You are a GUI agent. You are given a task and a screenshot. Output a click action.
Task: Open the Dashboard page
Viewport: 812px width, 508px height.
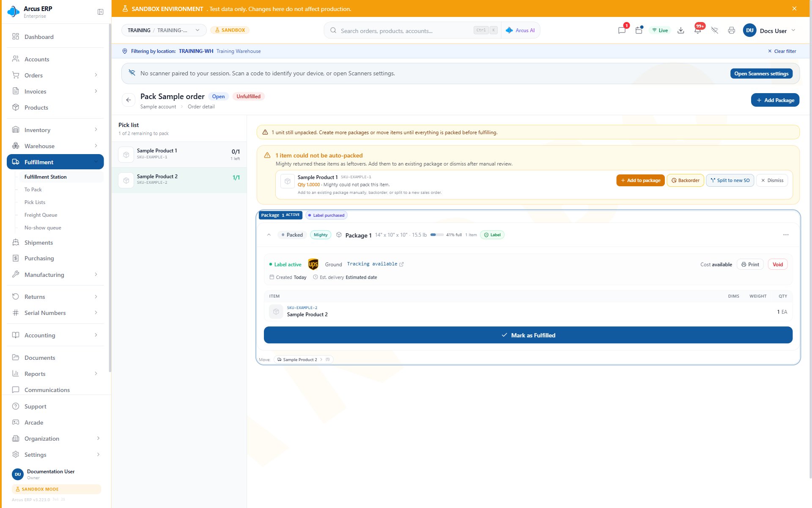point(55,37)
